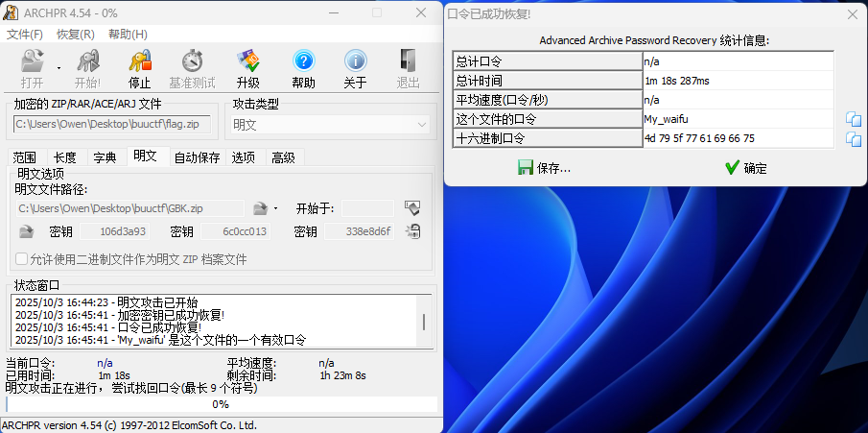Expand the 攻击类型 combo box

point(331,125)
